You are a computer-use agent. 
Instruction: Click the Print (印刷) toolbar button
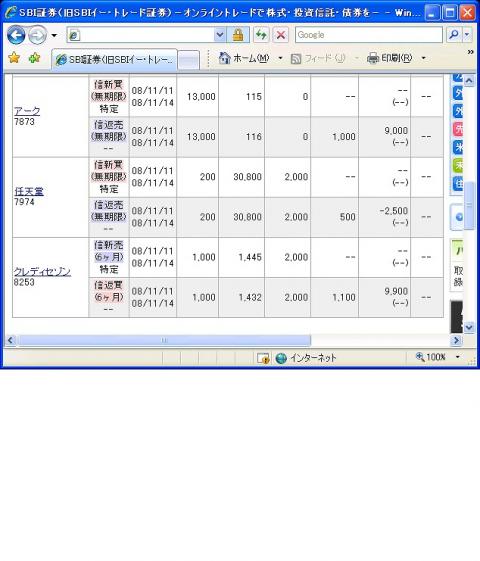tap(390, 58)
